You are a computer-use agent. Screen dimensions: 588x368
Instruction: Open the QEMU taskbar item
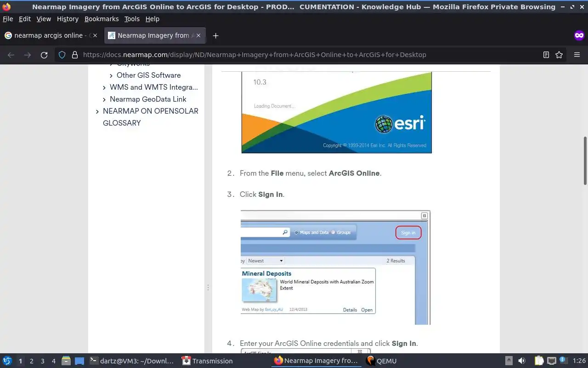(381, 361)
